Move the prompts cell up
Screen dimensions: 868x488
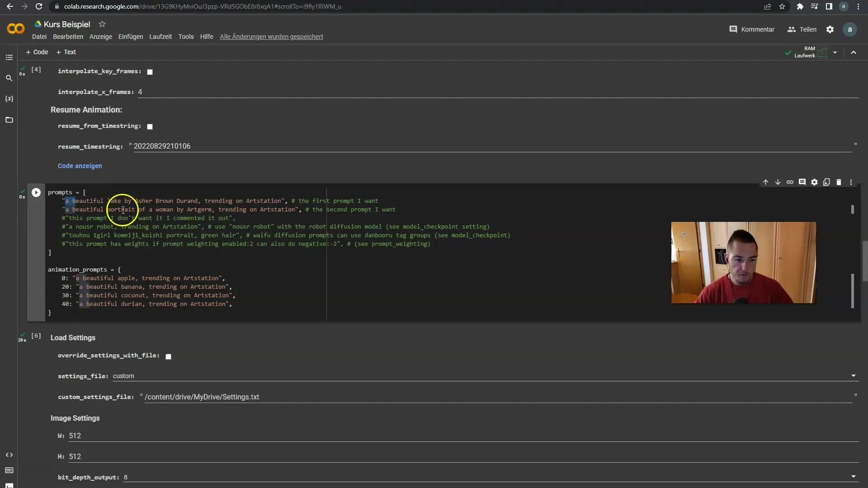(x=765, y=182)
